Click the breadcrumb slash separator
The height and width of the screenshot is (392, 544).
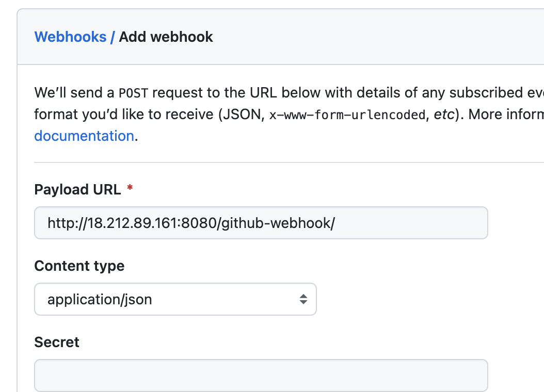113,37
